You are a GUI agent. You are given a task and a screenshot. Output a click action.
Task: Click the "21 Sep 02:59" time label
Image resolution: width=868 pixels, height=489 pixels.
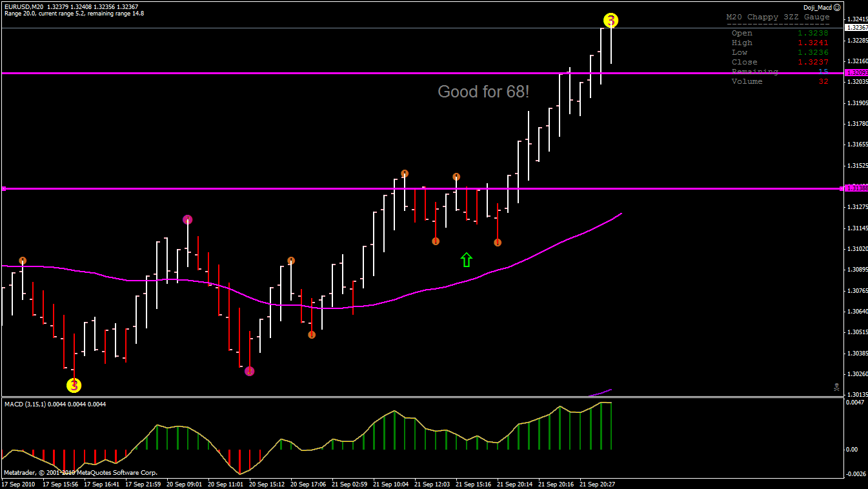click(350, 484)
